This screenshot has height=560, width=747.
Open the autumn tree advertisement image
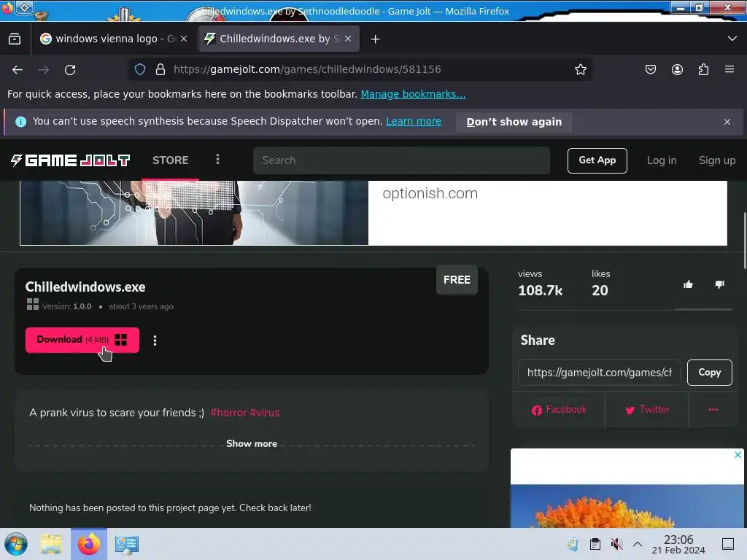pyautogui.click(x=627, y=506)
